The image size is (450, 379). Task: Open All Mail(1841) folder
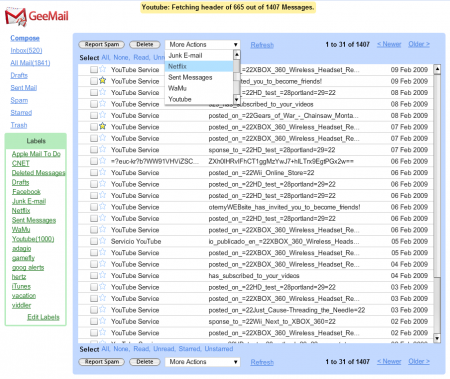tap(30, 63)
